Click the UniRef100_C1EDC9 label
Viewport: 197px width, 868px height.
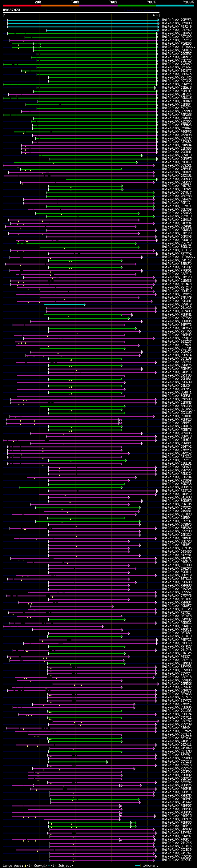pyautogui.click(x=177, y=162)
